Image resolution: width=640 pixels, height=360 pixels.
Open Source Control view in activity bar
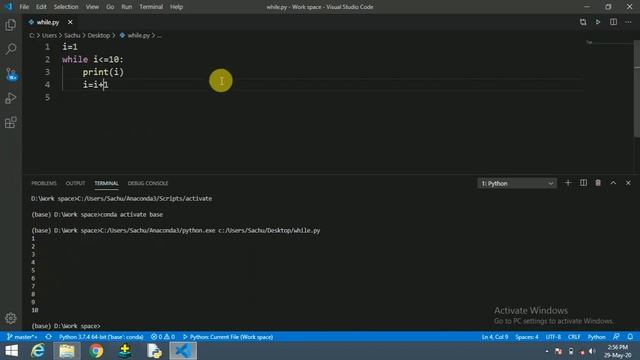[x=11, y=74]
